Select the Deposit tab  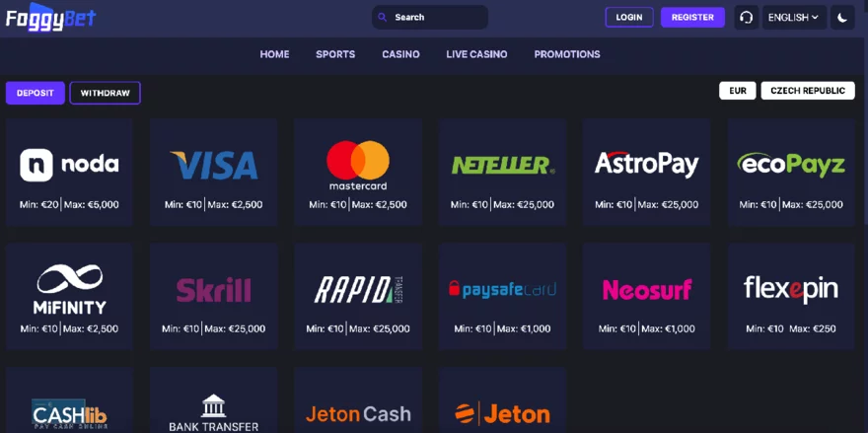pos(36,93)
